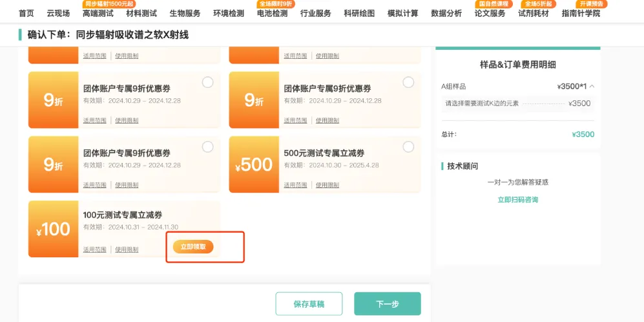The width and height of the screenshot is (644, 322).
Task: Click the 保存草稿 button
Action: point(309,304)
